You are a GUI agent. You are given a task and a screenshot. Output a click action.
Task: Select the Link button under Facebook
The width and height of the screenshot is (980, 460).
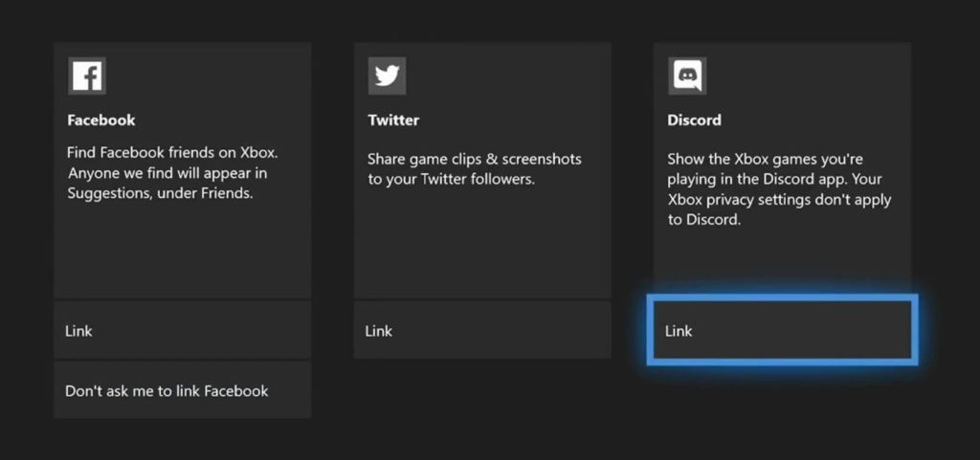pyautogui.click(x=183, y=331)
